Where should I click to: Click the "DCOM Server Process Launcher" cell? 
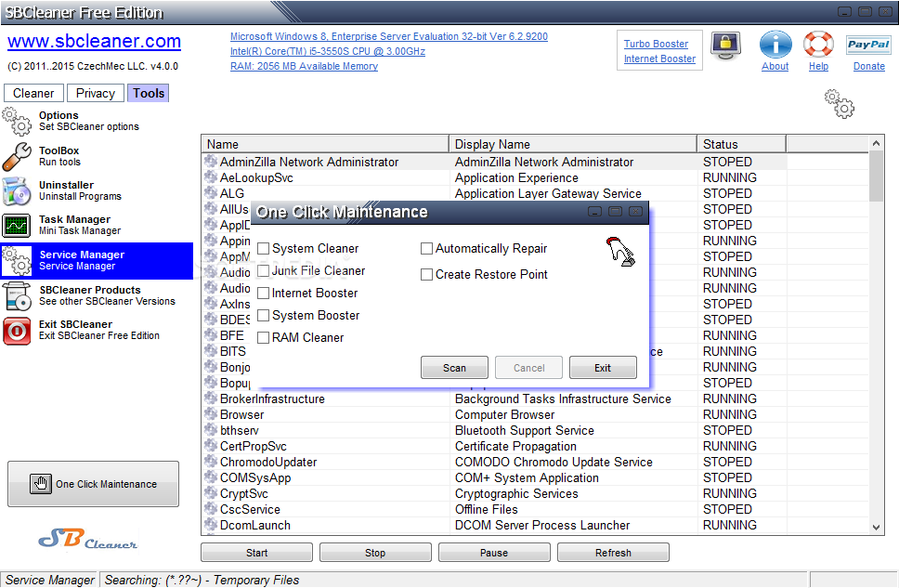[x=541, y=525]
